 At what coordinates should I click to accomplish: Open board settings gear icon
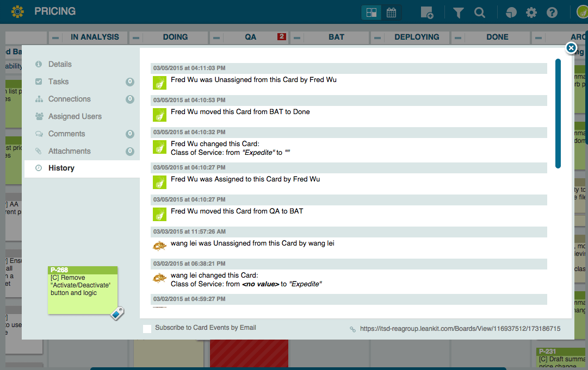click(x=531, y=12)
